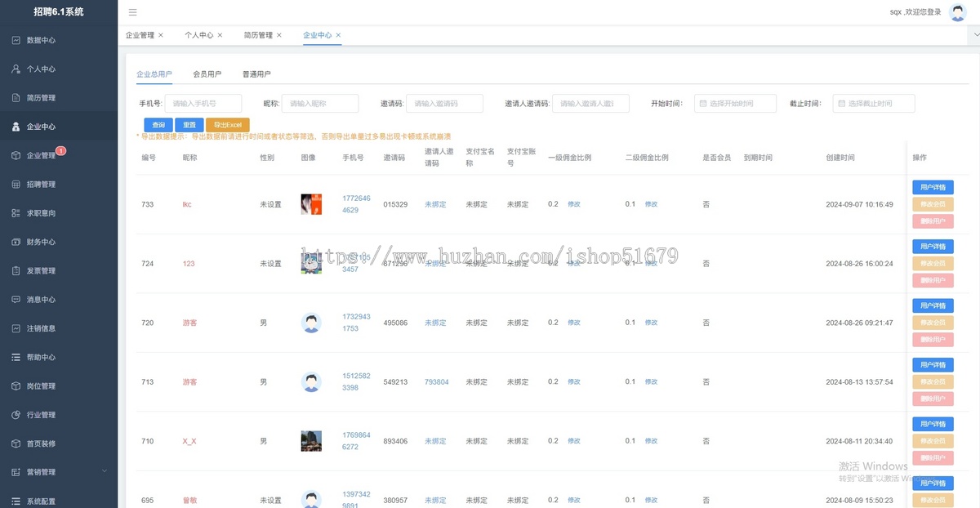Click 修改会员 for user 713
The image size is (980, 508).
933,381
